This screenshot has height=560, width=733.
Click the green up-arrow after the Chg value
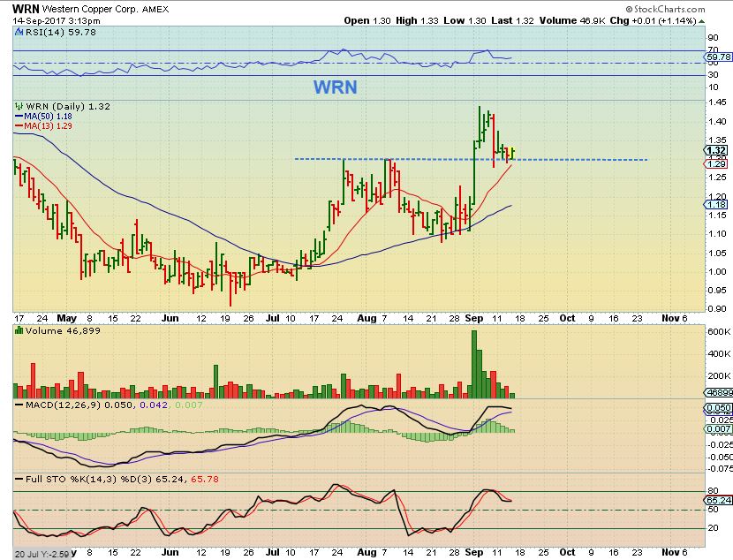click(702, 21)
